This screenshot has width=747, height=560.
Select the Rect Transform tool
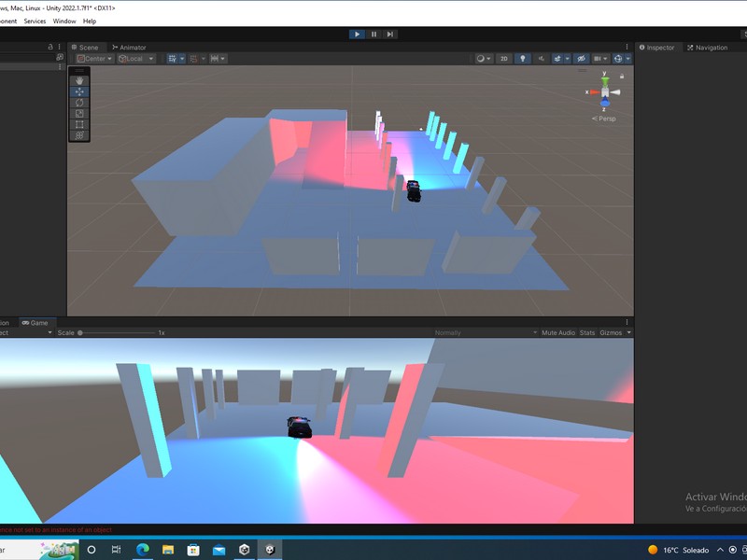tap(78, 124)
